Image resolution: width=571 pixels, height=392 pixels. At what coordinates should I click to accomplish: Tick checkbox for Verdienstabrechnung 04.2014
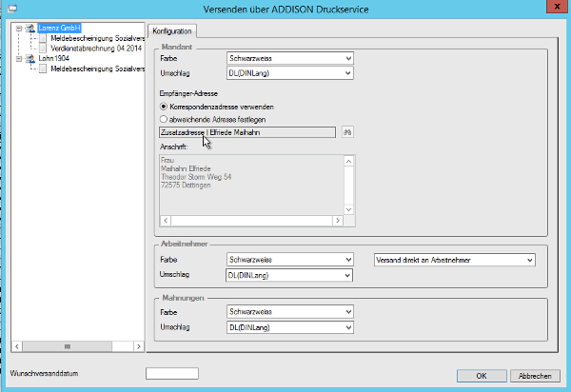pyautogui.click(x=43, y=48)
